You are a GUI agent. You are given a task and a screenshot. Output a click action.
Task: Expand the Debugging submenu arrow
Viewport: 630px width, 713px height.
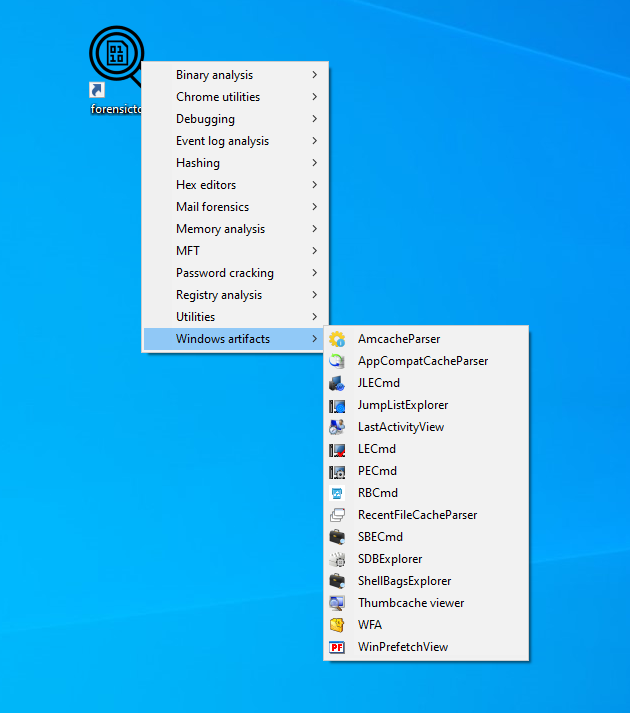[x=315, y=119]
